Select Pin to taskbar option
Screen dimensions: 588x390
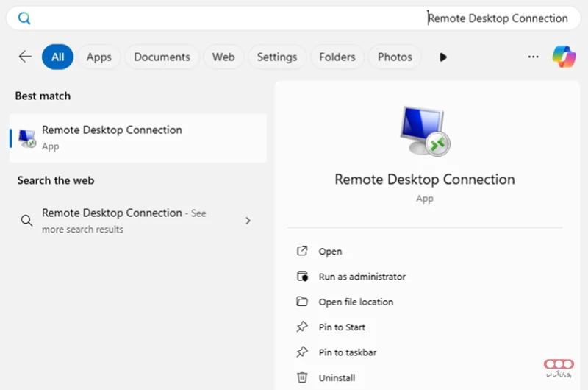tap(347, 352)
